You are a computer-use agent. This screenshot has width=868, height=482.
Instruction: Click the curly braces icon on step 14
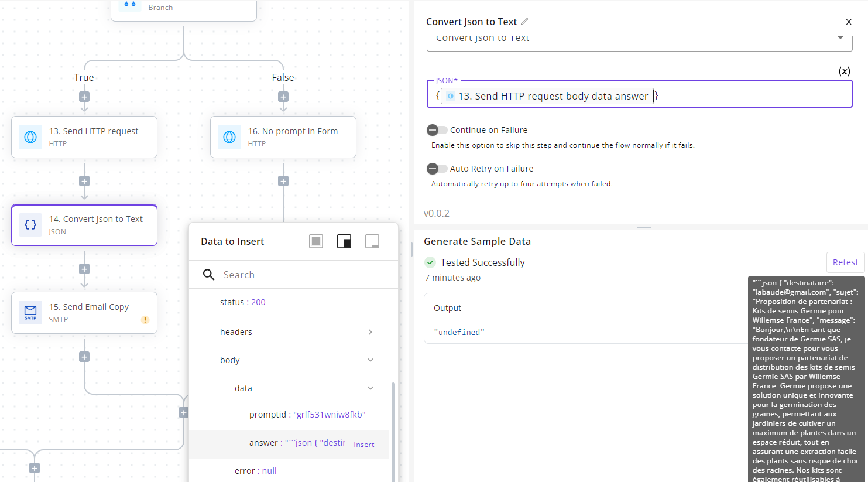pos(30,225)
